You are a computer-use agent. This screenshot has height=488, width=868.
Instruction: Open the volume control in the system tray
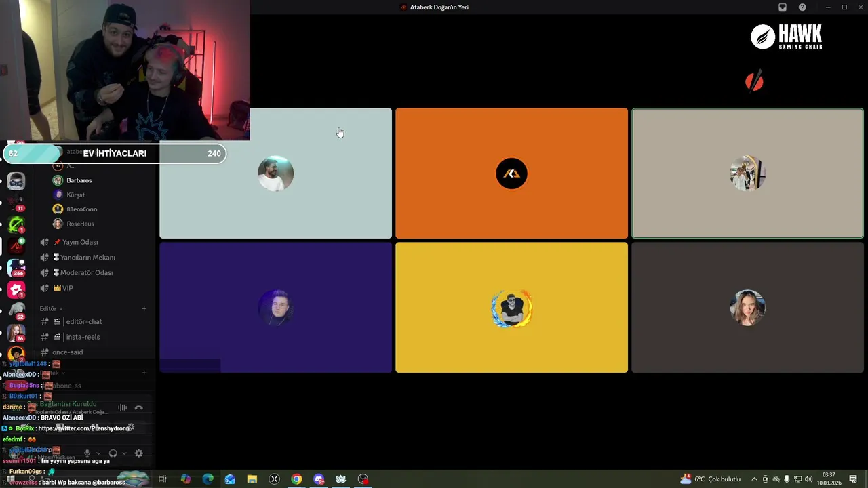[x=808, y=479]
